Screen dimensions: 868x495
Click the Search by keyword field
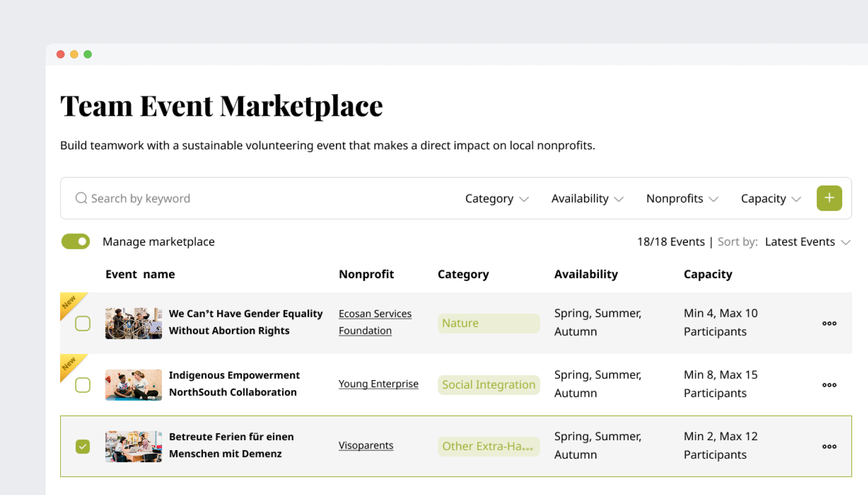(226, 198)
